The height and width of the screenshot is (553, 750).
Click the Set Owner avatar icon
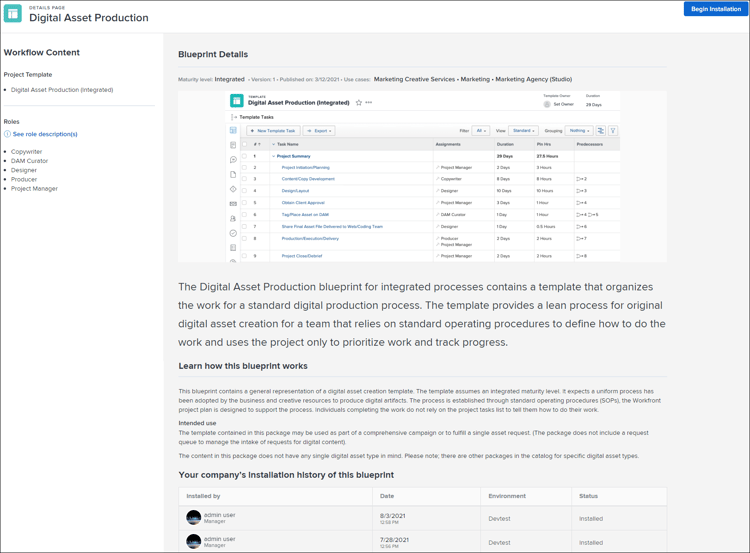coord(547,104)
